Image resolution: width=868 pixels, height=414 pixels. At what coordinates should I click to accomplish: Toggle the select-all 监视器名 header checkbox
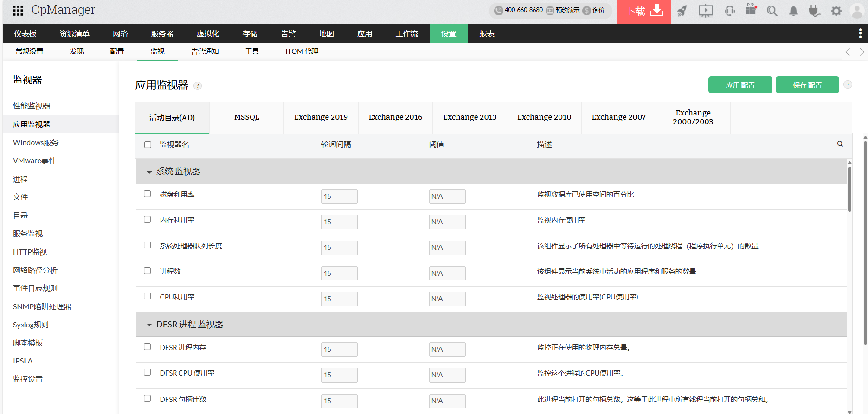[x=148, y=145]
